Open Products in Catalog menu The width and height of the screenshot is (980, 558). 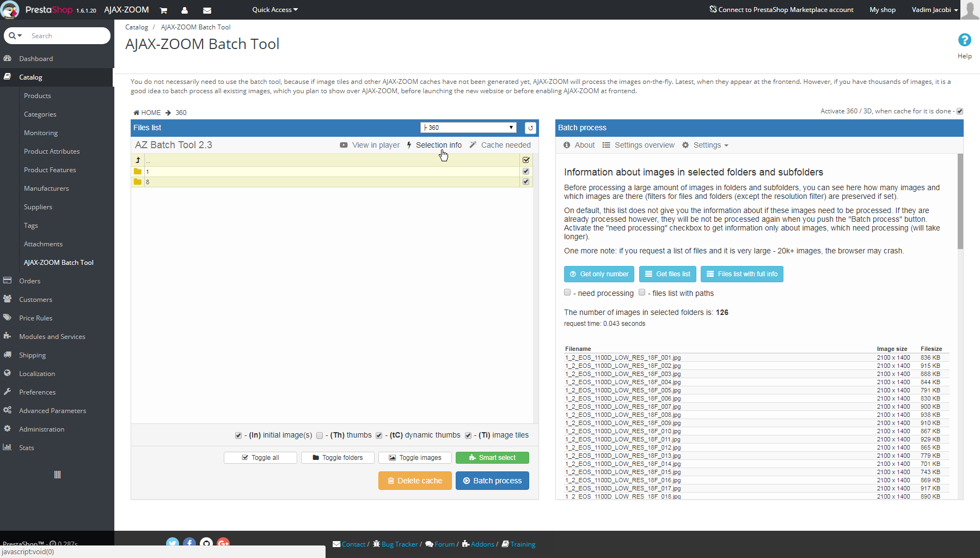coord(38,96)
